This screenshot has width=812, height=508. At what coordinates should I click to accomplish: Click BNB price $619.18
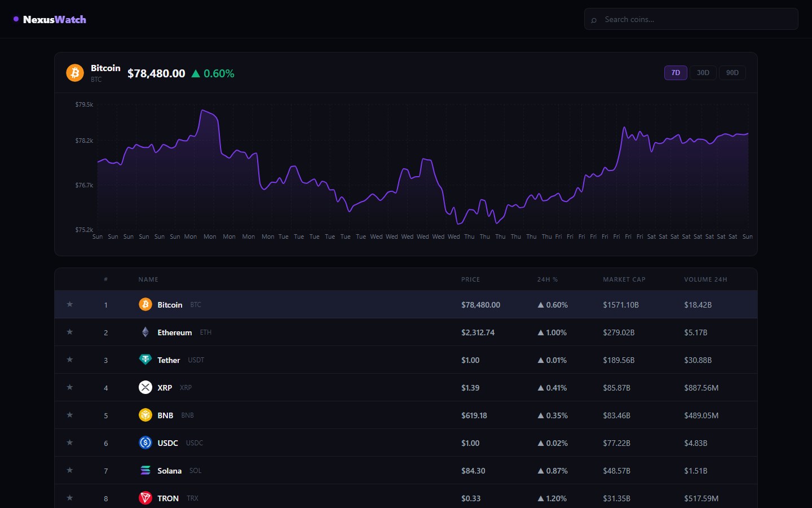[474, 415]
